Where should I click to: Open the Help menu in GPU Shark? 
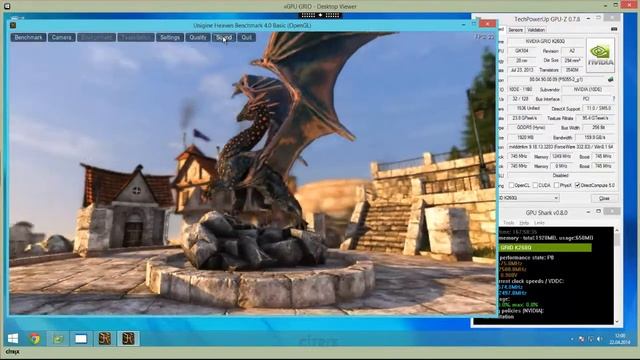[524, 223]
